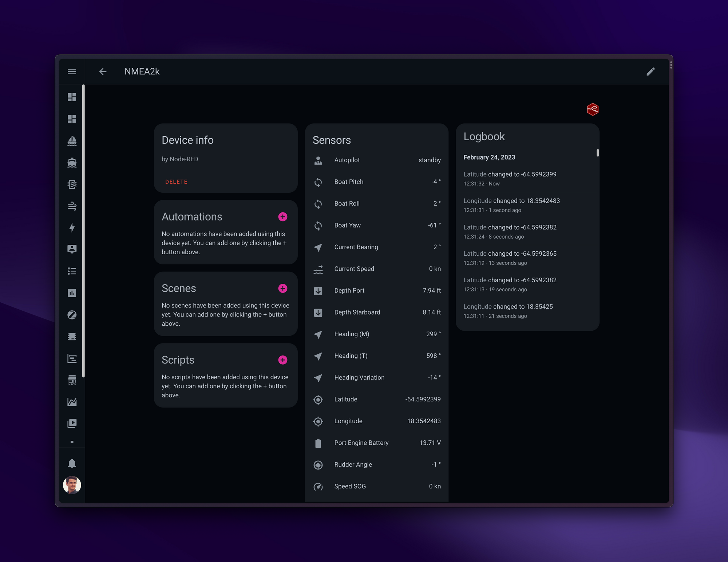Select the chart/analytics icon in sidebar
This screenshot has height=562, width=728.
point(71,292)
